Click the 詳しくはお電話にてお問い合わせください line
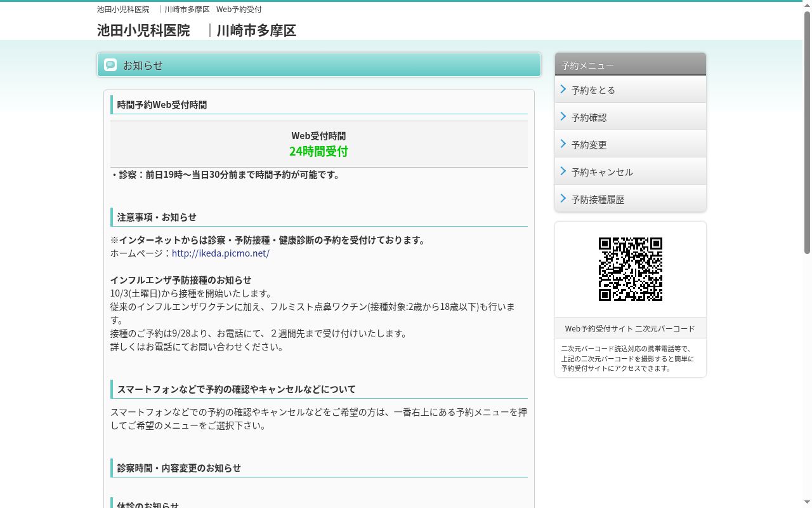812x508 pixels. tap(197, 346)
